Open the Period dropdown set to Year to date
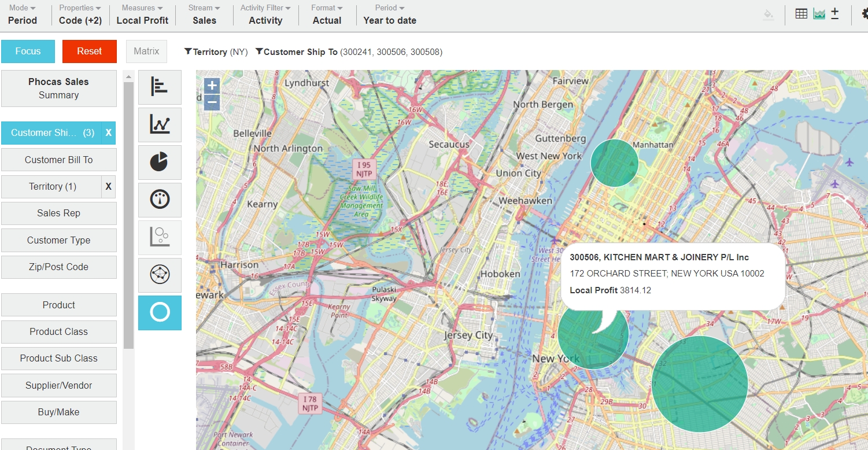 [389, 14]
